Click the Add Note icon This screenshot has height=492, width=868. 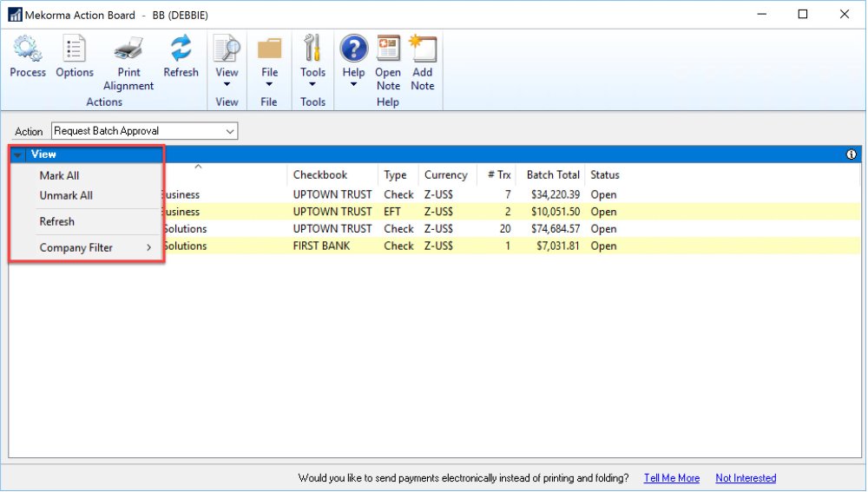click(423, 49)
